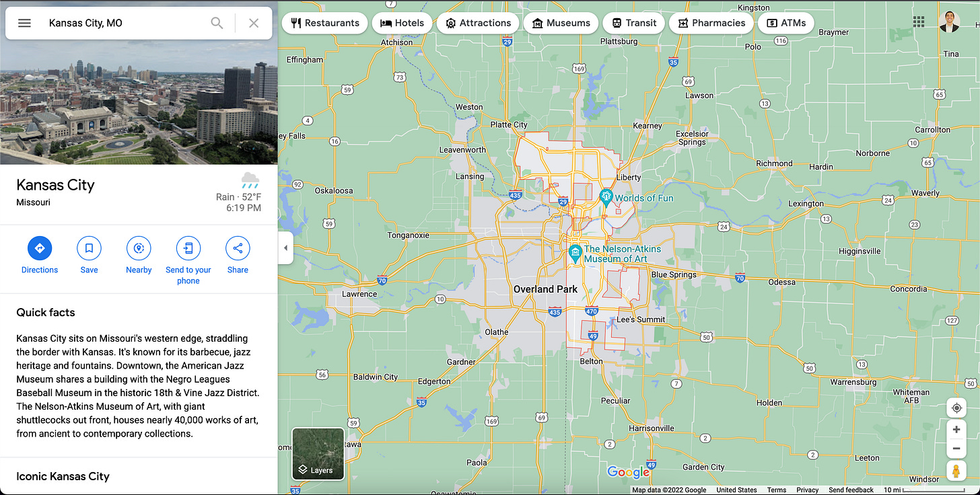Click the Belton city label
Screen dimensions: 980x495
pos(592,361)
